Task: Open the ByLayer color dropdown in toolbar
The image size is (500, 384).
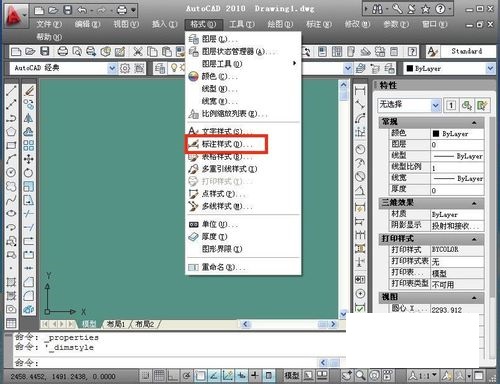Action: [490, 68]
